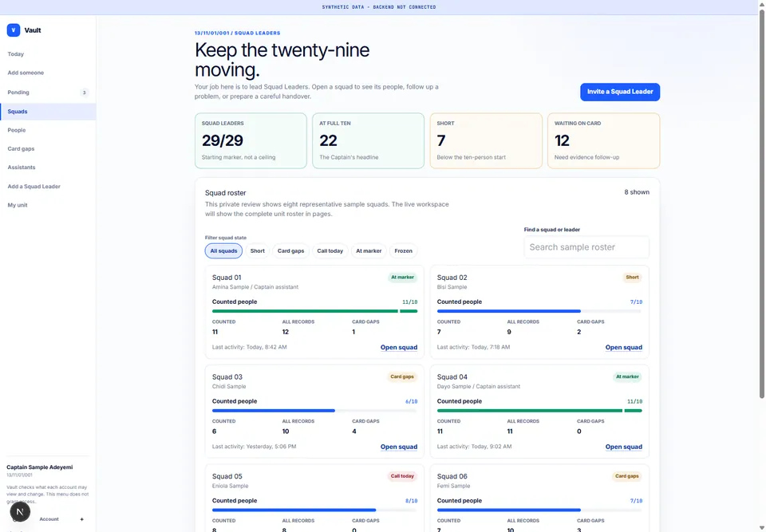Image resolution: width=766 pixels, height=532 pixels.
Task: Click Squad 01 counted people progress bar
Action: click(314, 311)
